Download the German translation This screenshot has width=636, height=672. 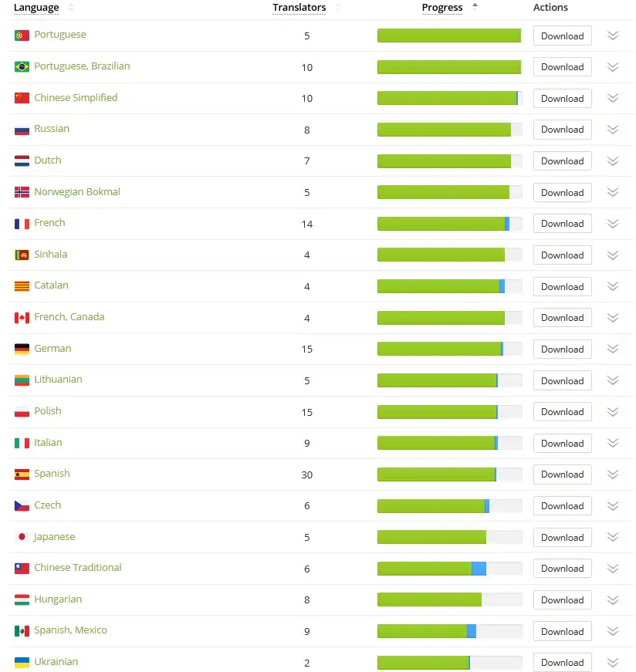[x=562, y=349]
